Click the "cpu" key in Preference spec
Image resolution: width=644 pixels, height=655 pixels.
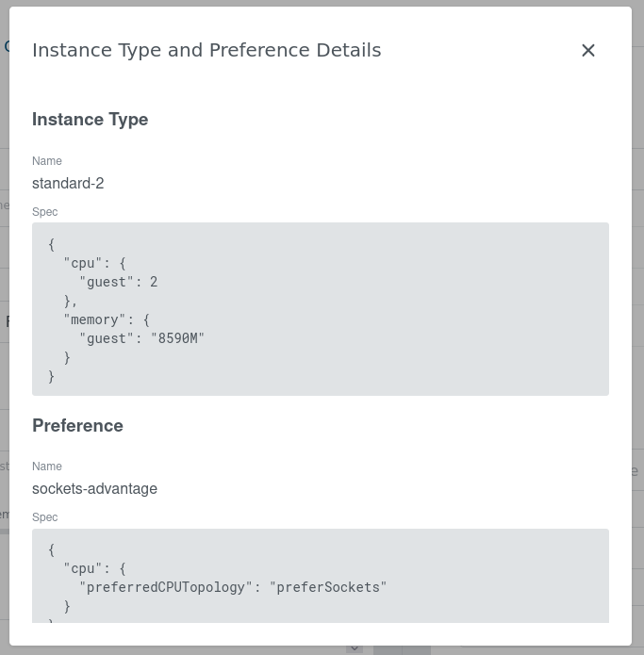[x=83, y=568]
